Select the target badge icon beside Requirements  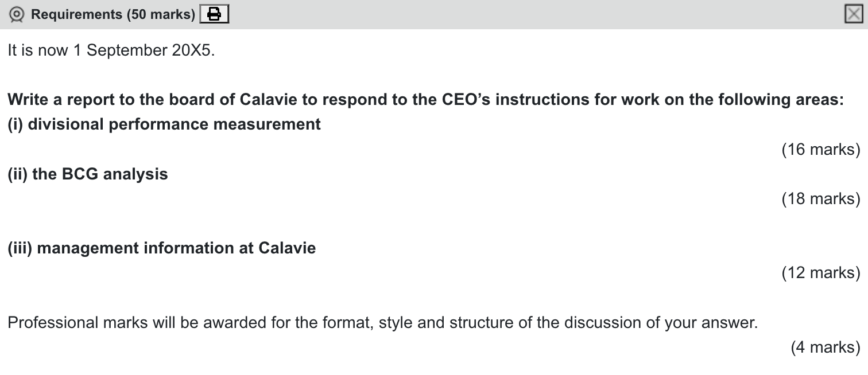[x=15, y=14]
